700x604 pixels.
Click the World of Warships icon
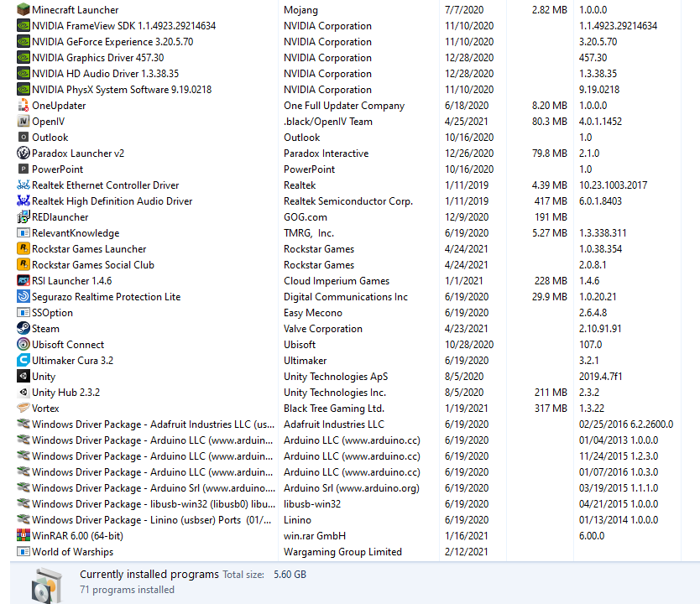[x=24, y=551]
